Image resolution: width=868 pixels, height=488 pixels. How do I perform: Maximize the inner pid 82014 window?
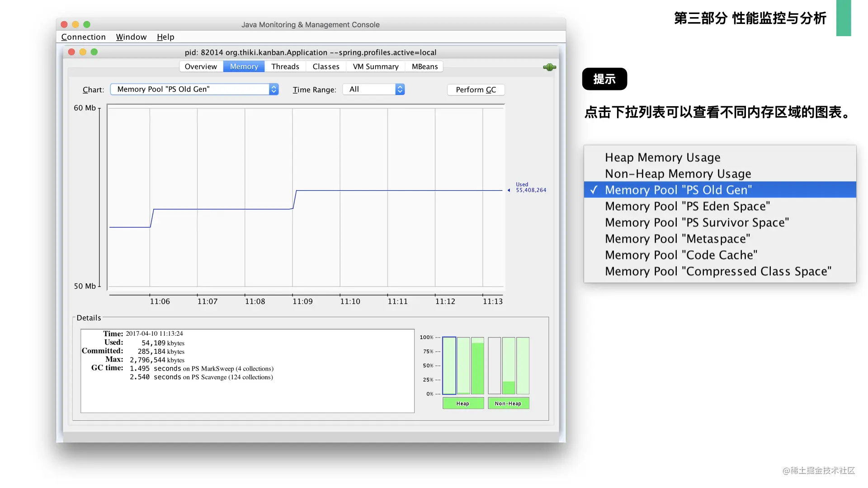point(94,52)
